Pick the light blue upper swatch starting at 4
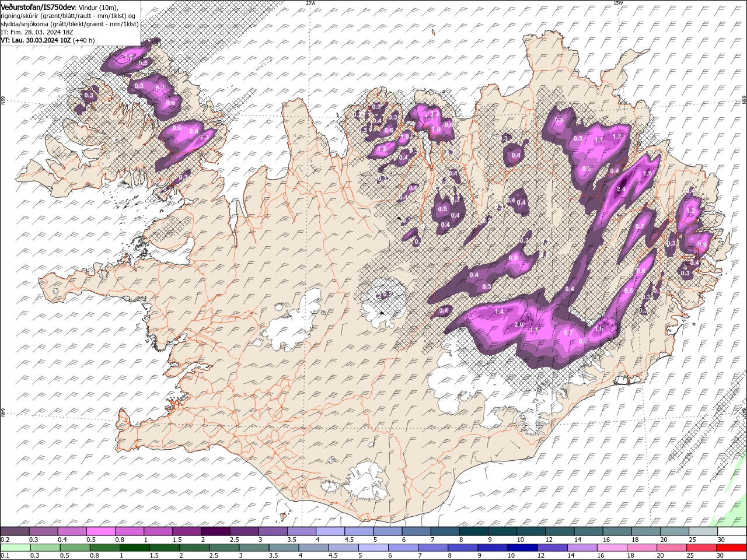747x560 pixels. click(330, 531)
